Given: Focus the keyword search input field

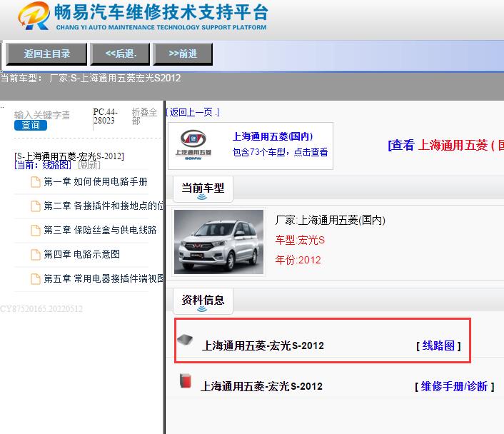Looking at the screenshot, I should coord(42,115).
